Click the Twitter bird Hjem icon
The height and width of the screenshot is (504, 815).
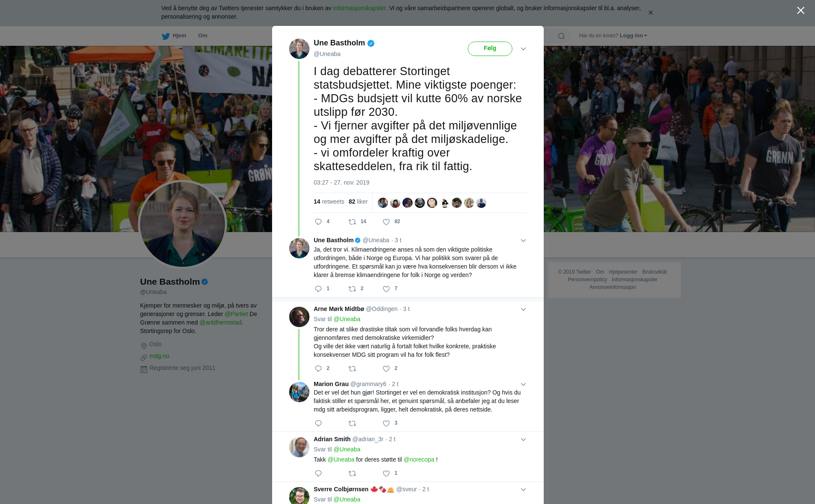(x=166, y=36)
